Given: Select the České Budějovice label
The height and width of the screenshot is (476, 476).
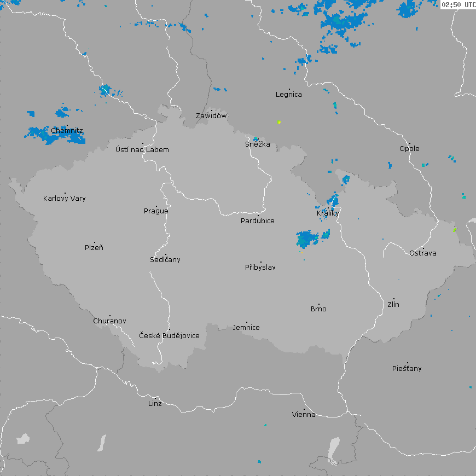Looking at the screenshot, I should click(x=169, y=336).
